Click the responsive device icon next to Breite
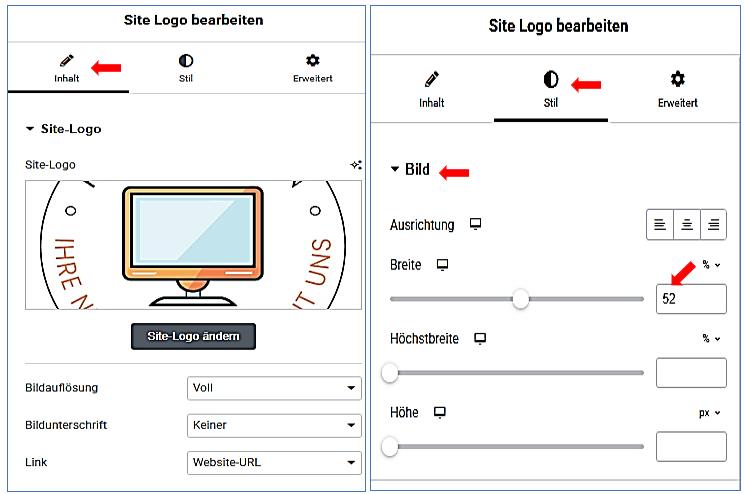The width and height of the screenshot is (745, 494). click(x=443, y=265)
